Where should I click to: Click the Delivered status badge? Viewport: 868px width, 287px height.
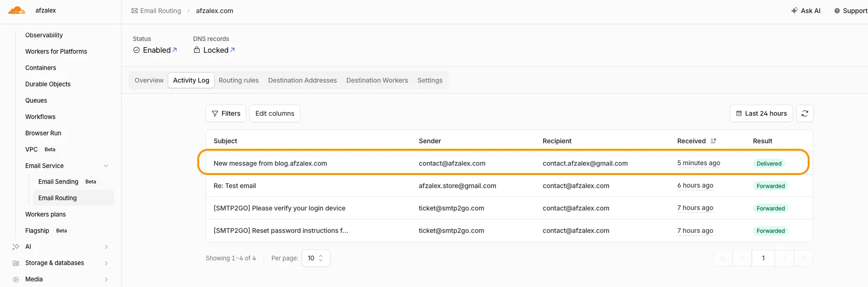(769, 163)
